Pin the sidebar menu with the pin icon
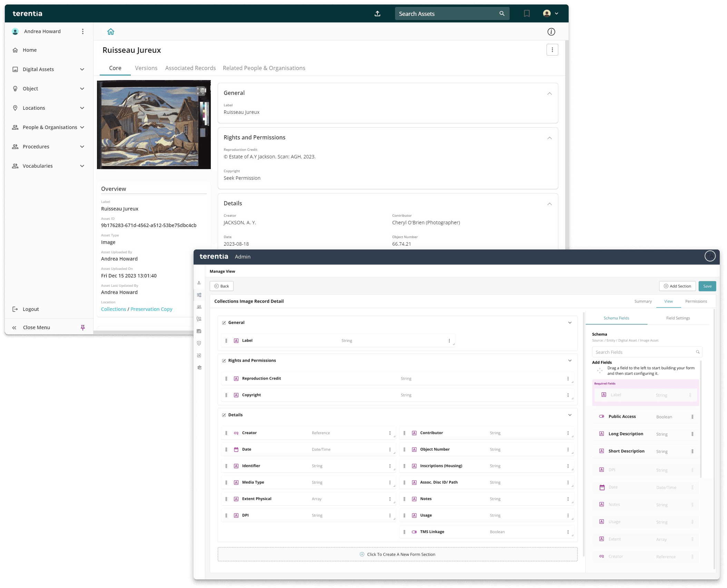The height and width of the screenshot is (588, 727). pyautogui.click(x=83, y=327)
